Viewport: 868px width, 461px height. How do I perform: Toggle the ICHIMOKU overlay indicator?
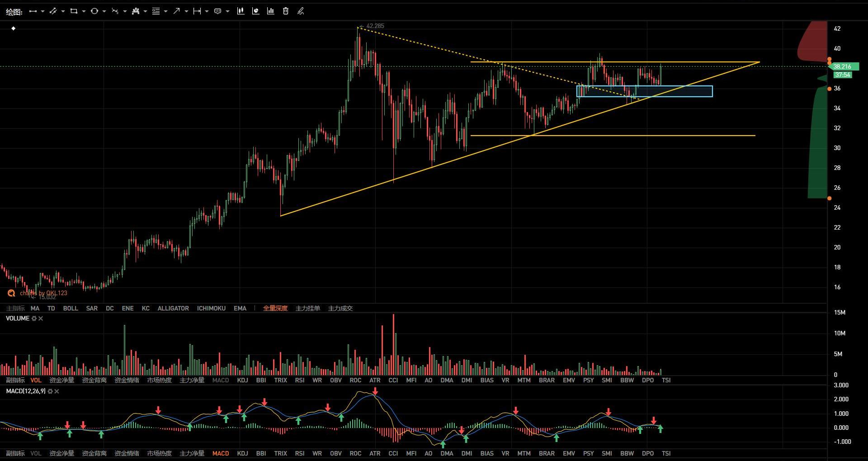pyautogui.click(x=211, y=308)
